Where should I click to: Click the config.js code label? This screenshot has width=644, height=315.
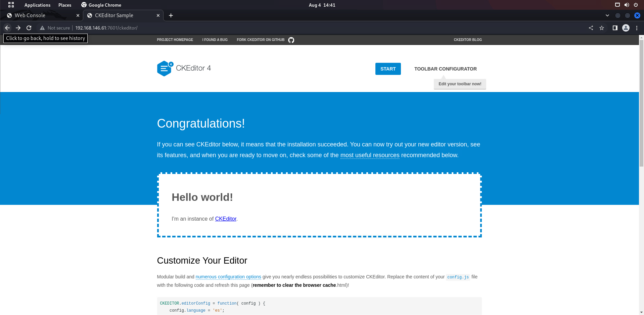(x=458, y=277)
